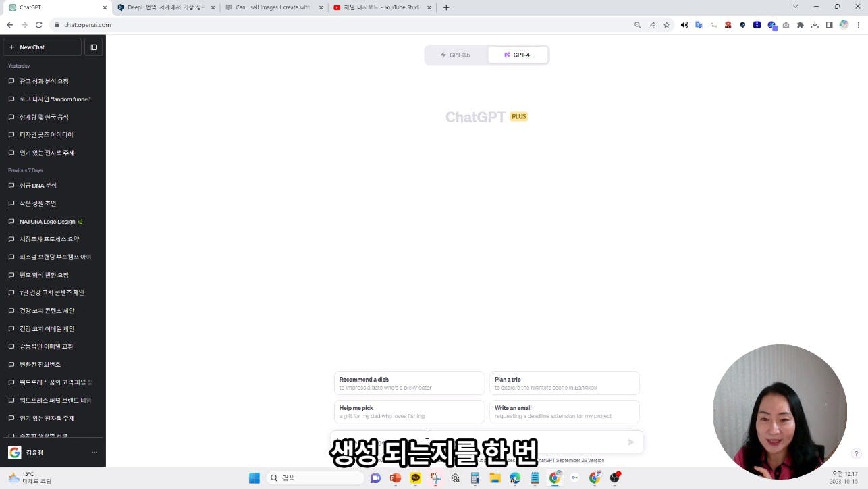868x489 pixels.
Task: Open KakaoTalk from the taskbar
Action: point(416,478)
